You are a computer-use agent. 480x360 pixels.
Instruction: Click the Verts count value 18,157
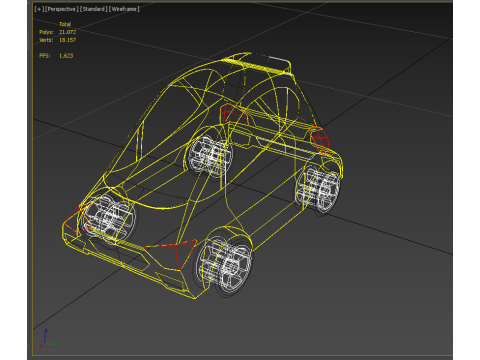[68, 40]
